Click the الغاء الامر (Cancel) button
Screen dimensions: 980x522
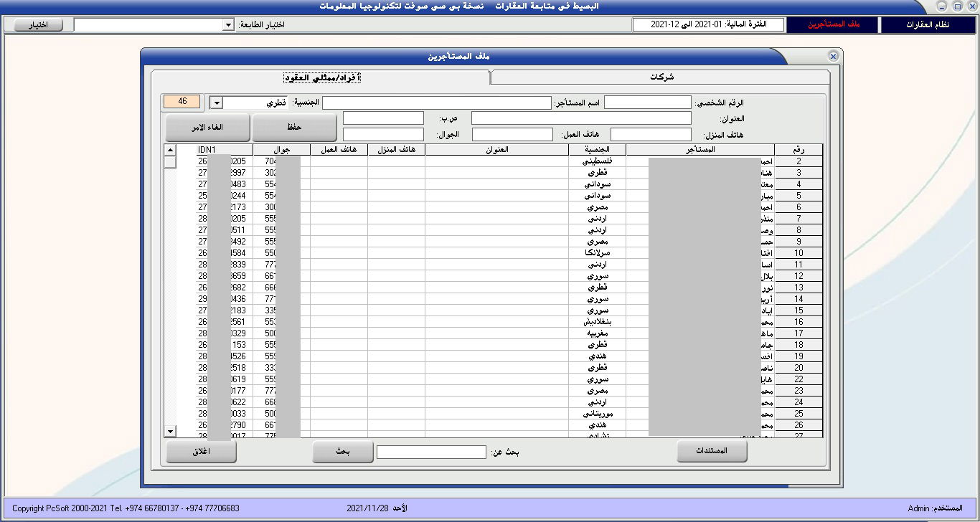207,128
